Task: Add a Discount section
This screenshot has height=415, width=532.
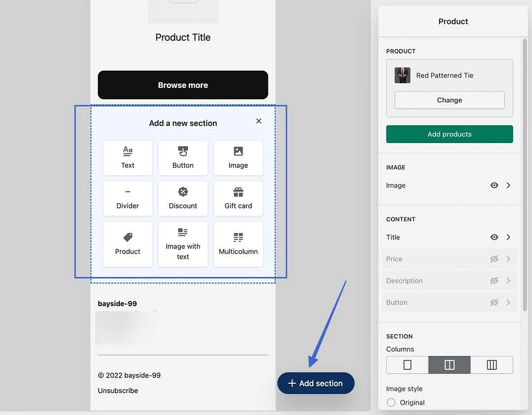Action: coord(183,199)
